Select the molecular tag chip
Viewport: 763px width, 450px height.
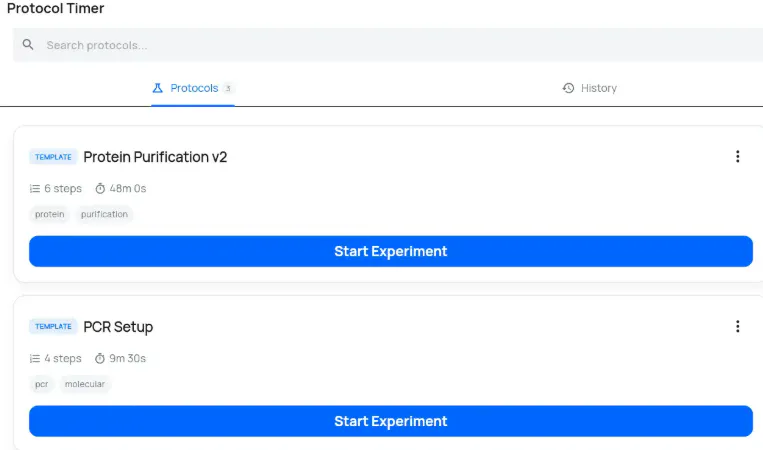(x=85, y=384)
